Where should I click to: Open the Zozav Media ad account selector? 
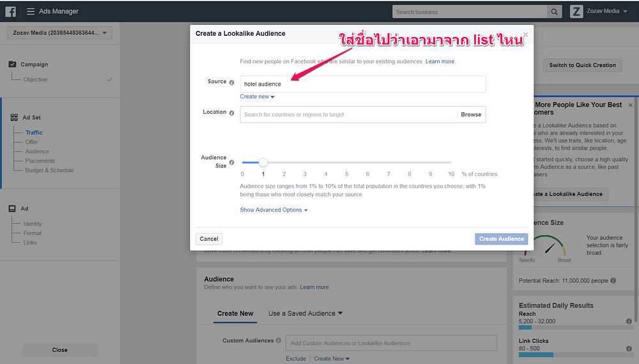(x=59, y=33)
